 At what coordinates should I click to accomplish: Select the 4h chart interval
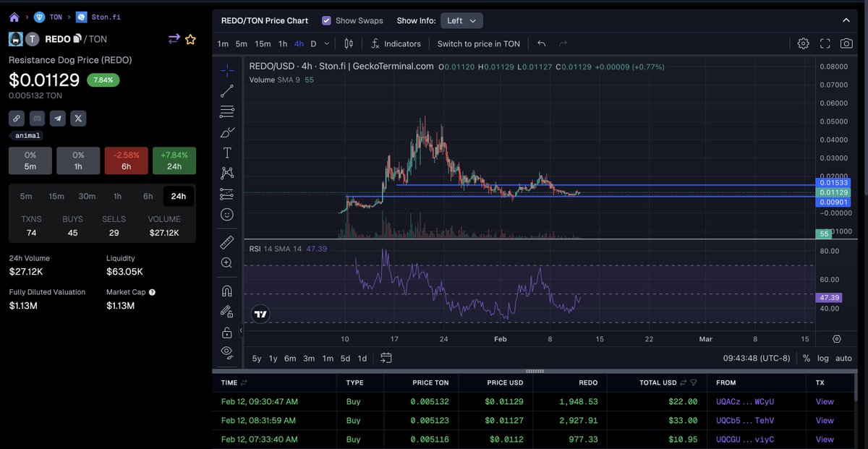tap(299, 43)
